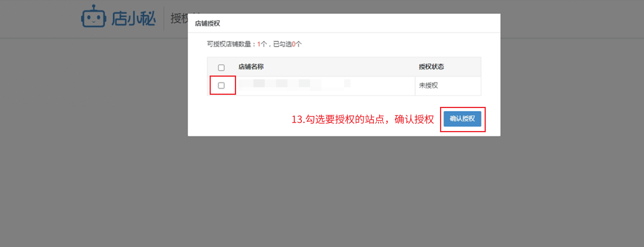Screen dimensions: 644x247
Task: Click the 确认授权 text in the annotation
Action: (x=414, y=119)
